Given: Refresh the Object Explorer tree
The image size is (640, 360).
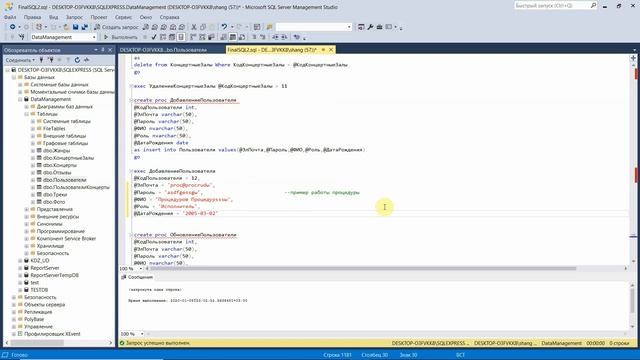Looking at the screenshot, I should coord(77,60).
